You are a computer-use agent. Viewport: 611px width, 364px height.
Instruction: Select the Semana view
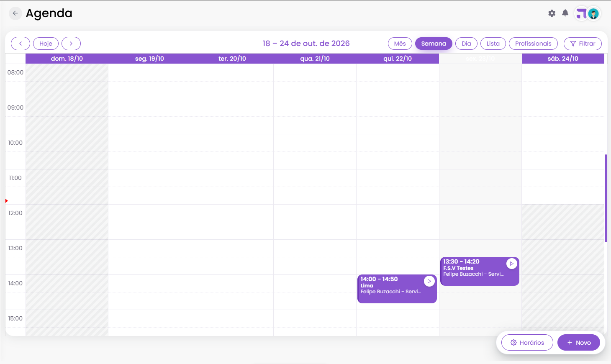tap(434, 44)
